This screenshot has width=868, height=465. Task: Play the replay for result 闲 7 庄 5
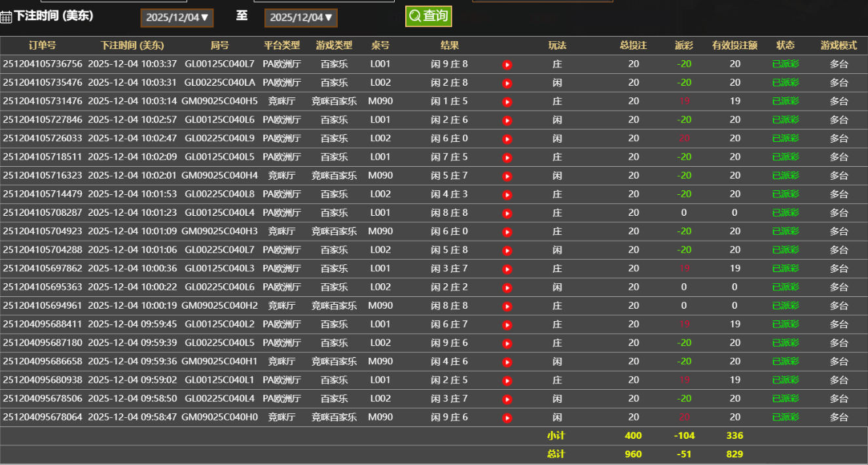tap(507, 157)
